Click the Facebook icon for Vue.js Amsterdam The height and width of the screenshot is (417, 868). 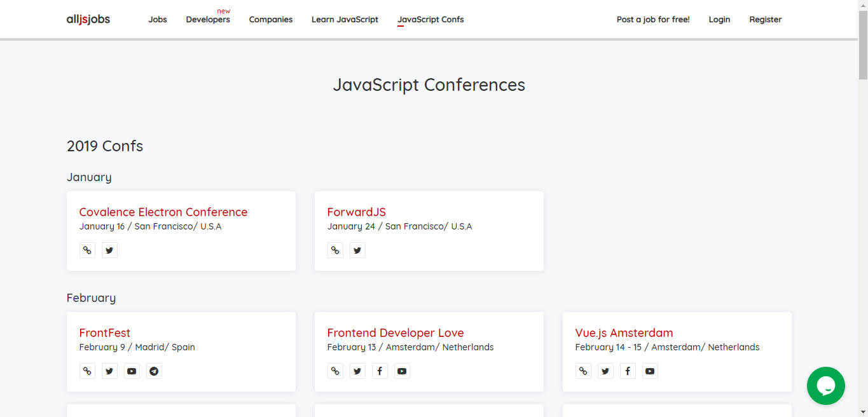pos(628,371)
